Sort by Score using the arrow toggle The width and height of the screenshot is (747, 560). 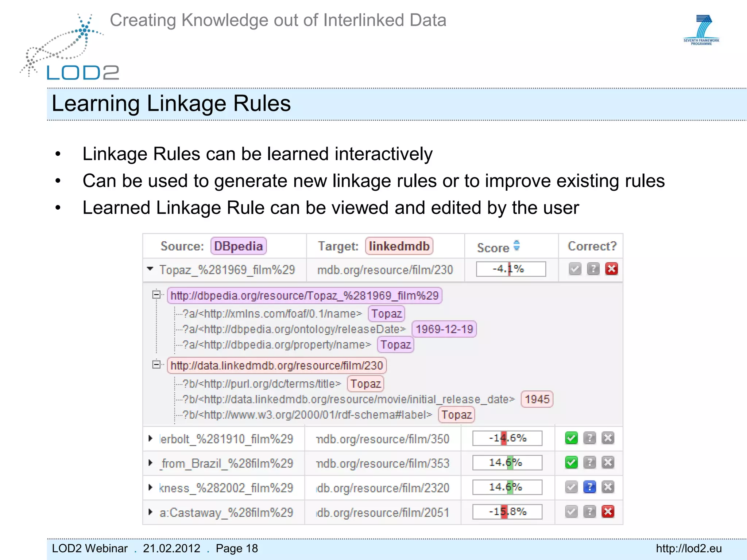[516, 245]
